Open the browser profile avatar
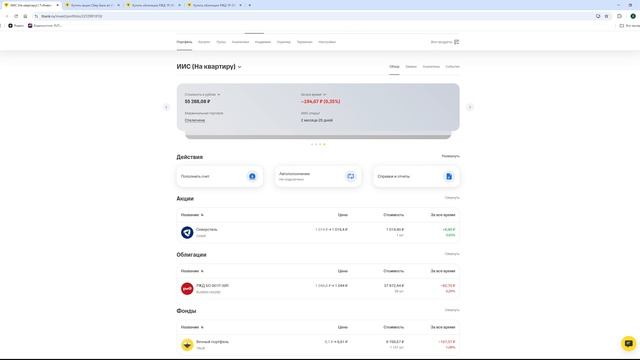 (x=633, y=16)
